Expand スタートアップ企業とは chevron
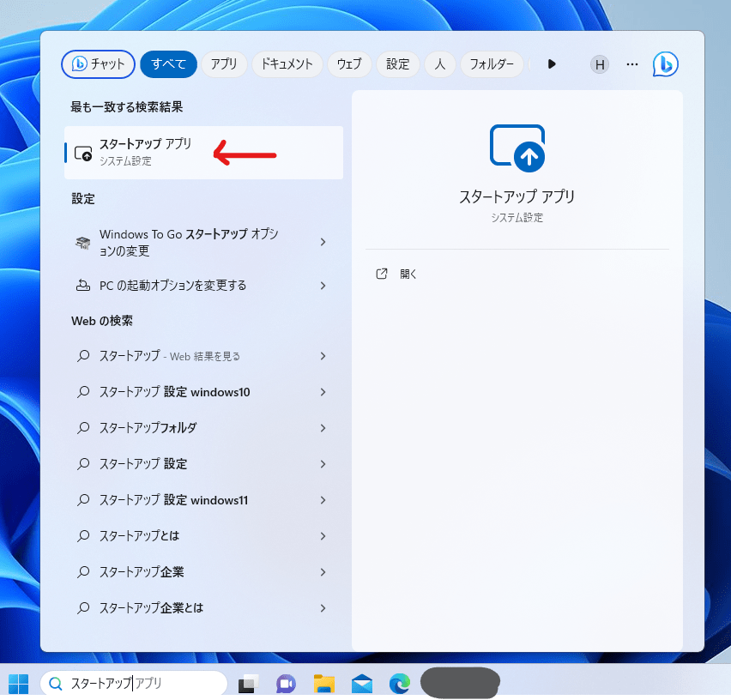Viewport: 731px width, 700px height. pos(323,607)
